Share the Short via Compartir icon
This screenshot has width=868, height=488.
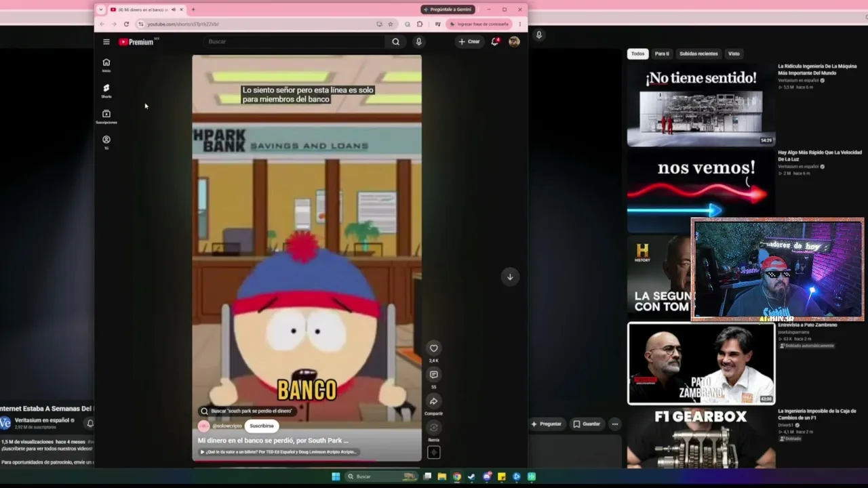tap(434, 401)
